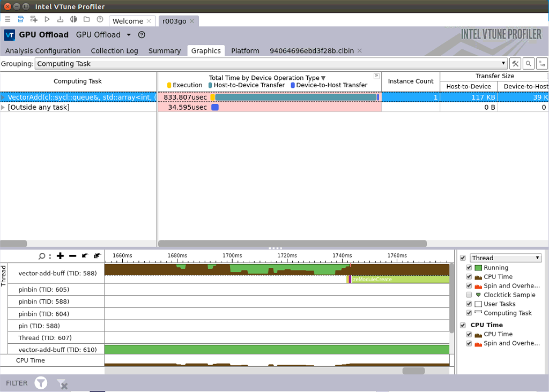The image size is (549, 392).
Task: Click the timeline horizontal scrollbar thumb
Action: 413,371
